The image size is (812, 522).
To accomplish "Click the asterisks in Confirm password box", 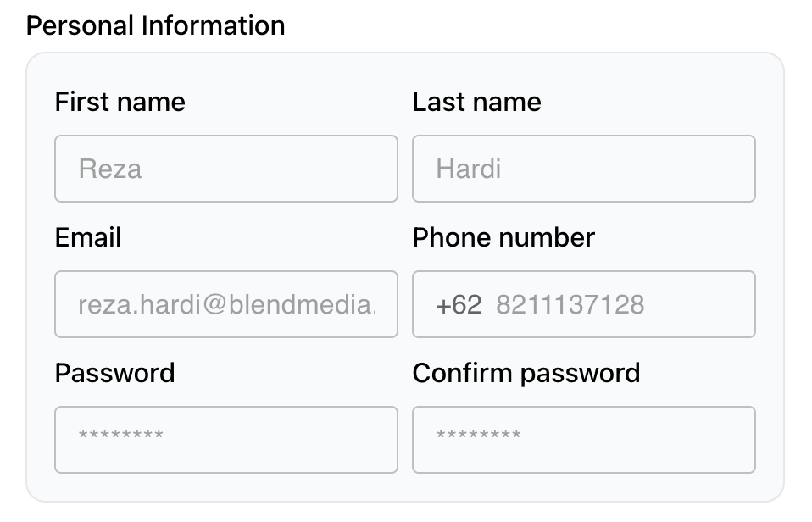I will 479,437.
